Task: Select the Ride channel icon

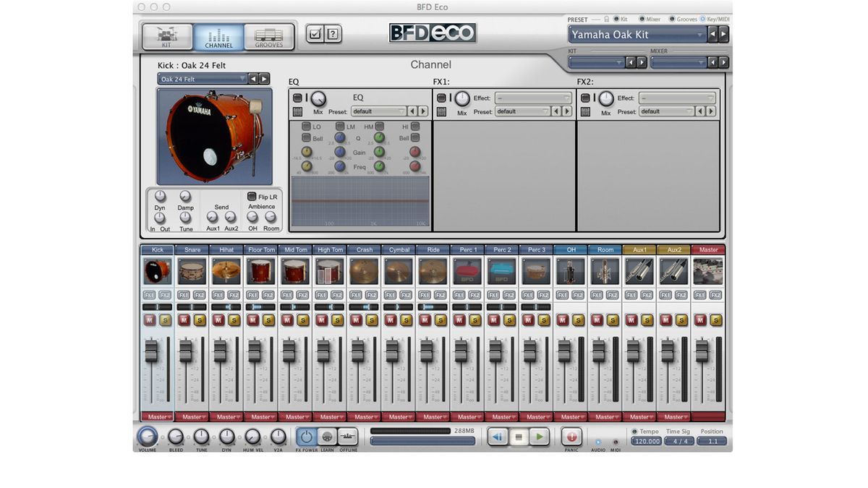Action: click(433, 272)
